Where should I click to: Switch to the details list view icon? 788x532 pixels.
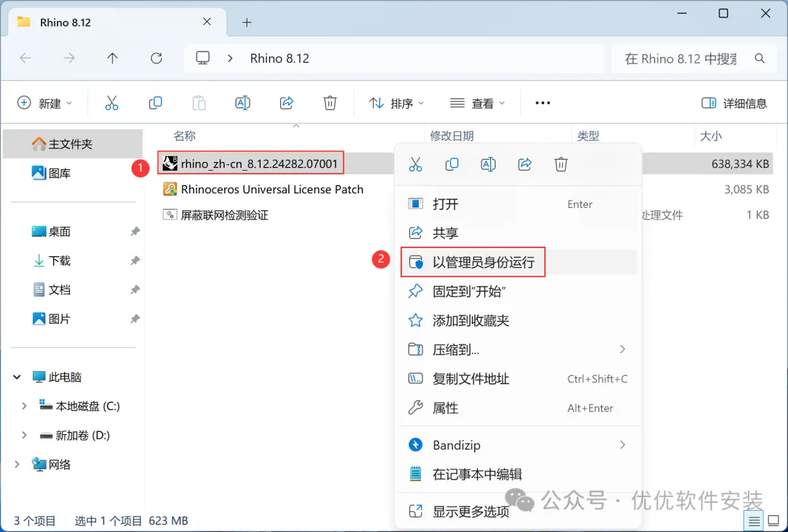754,521
